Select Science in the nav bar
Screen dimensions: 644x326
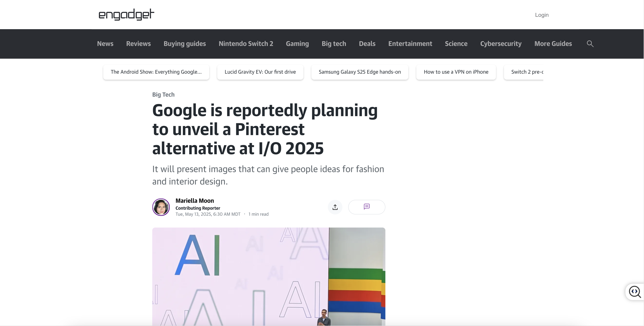tap(456, 44)
